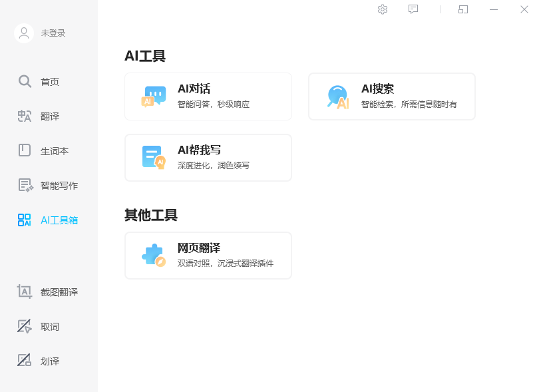Start 截图翻译 screenshot translation

59,292
